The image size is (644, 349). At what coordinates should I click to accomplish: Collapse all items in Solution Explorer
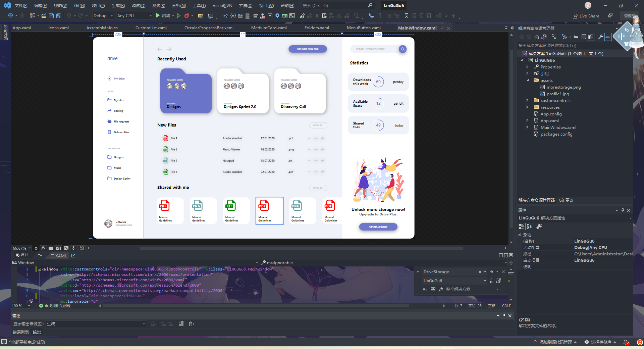(583, 37)
